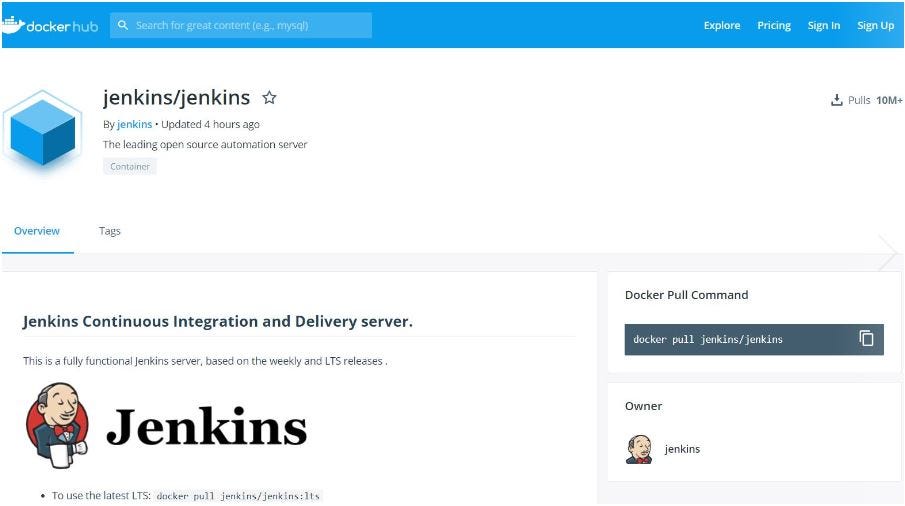Screen dimensions: 905x506
Task: Click the jenkins/jenkins repository title
Action: 177,98
